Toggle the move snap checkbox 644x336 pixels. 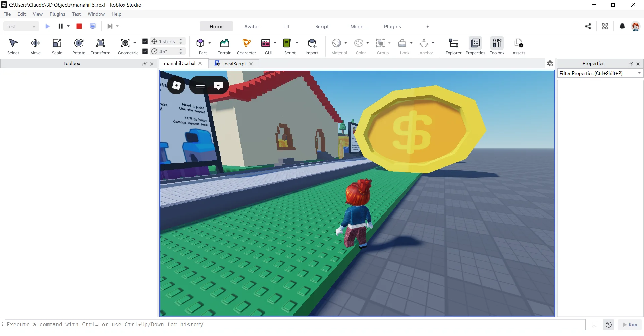(x=145, y=41)
